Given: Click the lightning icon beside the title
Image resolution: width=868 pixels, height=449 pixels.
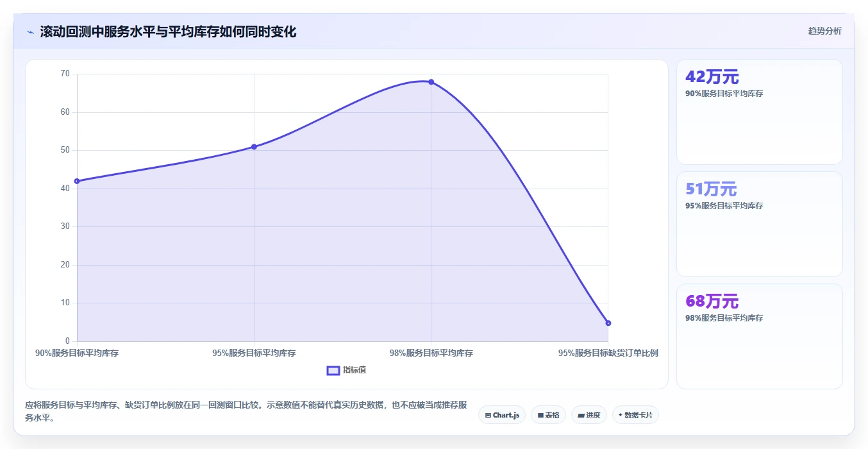Looking at the screenshot, I should (x=30, y=32).
